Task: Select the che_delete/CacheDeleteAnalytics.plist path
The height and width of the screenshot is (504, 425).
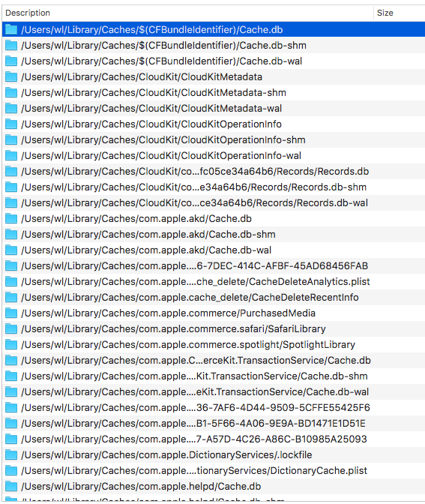Action: click(196, 282)
